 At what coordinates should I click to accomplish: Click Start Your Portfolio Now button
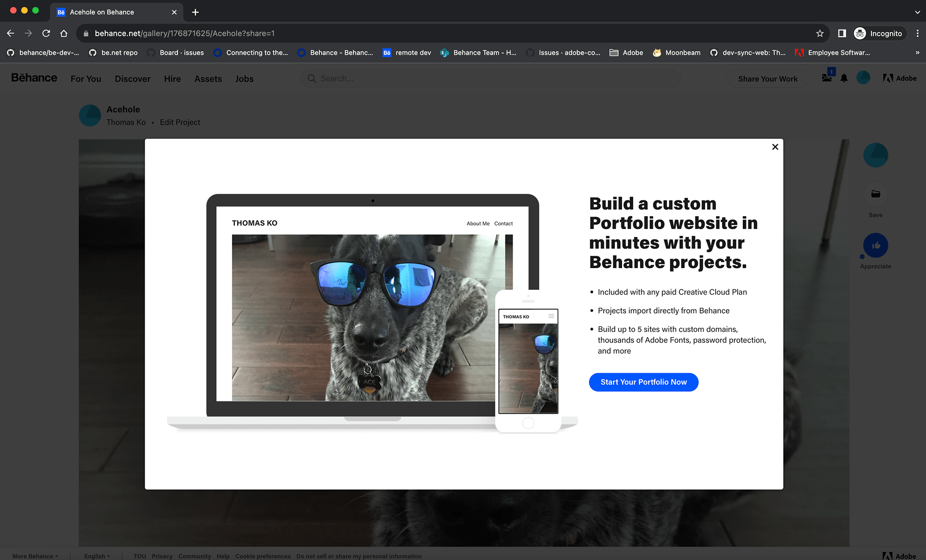tap(643, 382)
